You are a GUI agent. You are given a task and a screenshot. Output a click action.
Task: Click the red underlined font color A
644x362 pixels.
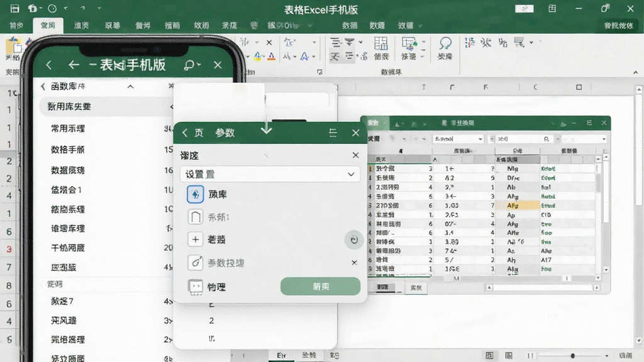[x=272, y=56]
